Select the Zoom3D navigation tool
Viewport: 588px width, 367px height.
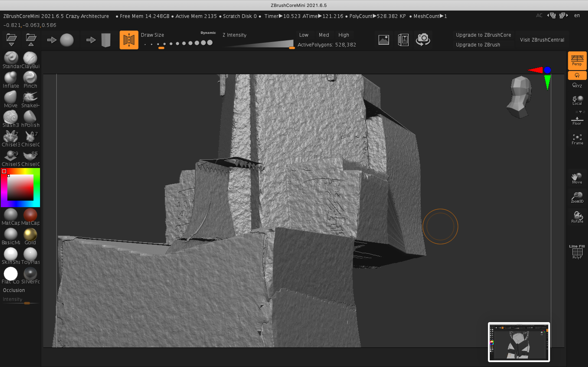[577, 198]
